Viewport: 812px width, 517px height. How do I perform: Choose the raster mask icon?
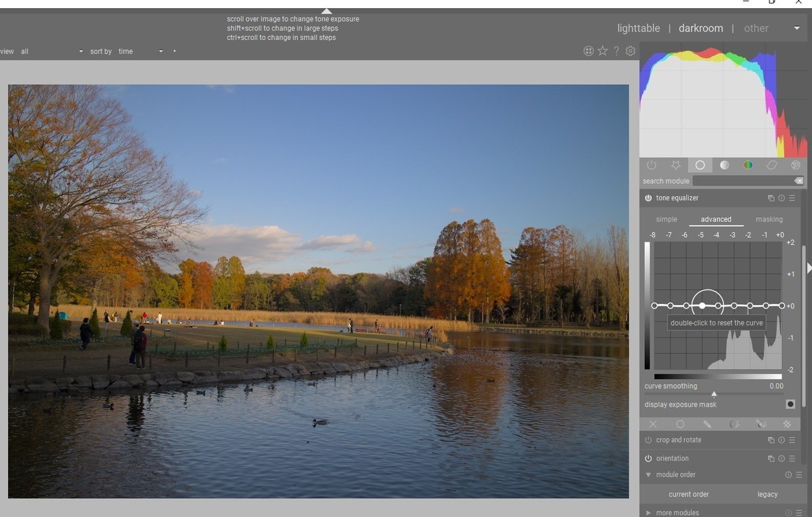788,424
